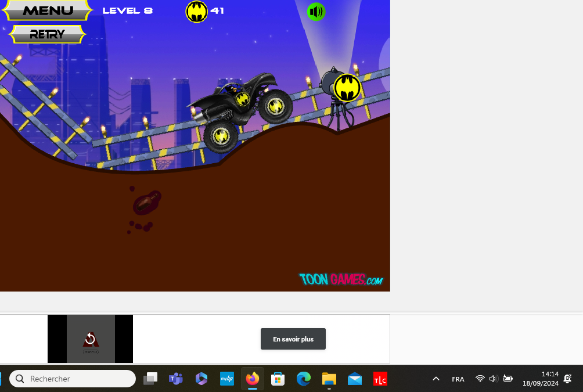This screenshot has width=583, height=392.
Task: Open Copilot from the taskbar
Action: [x=201, y=379]
